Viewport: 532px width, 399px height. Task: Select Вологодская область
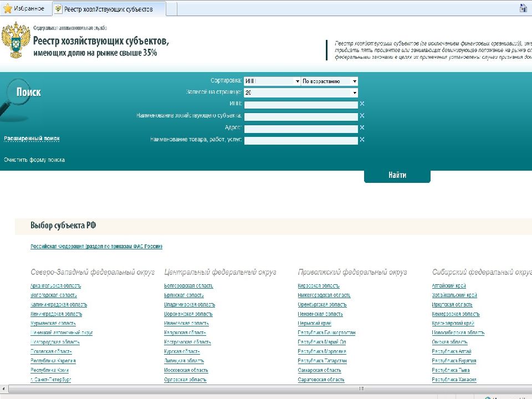pyautogui.click(x=54, y=295)
